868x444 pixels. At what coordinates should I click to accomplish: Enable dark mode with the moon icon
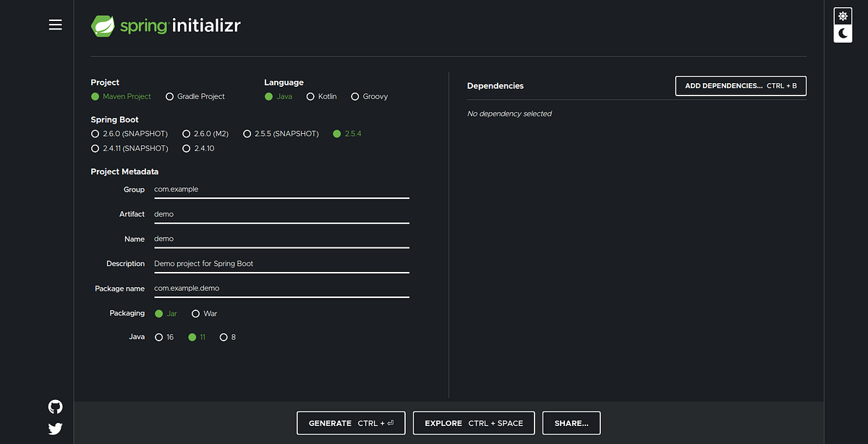(842, 33)
